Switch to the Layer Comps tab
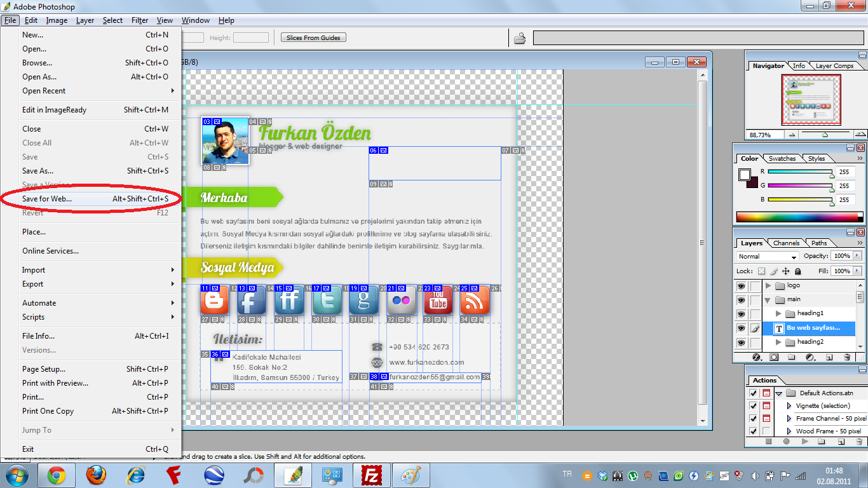The width and height of the screenshot is (868, 488). (x=834, y=65)
